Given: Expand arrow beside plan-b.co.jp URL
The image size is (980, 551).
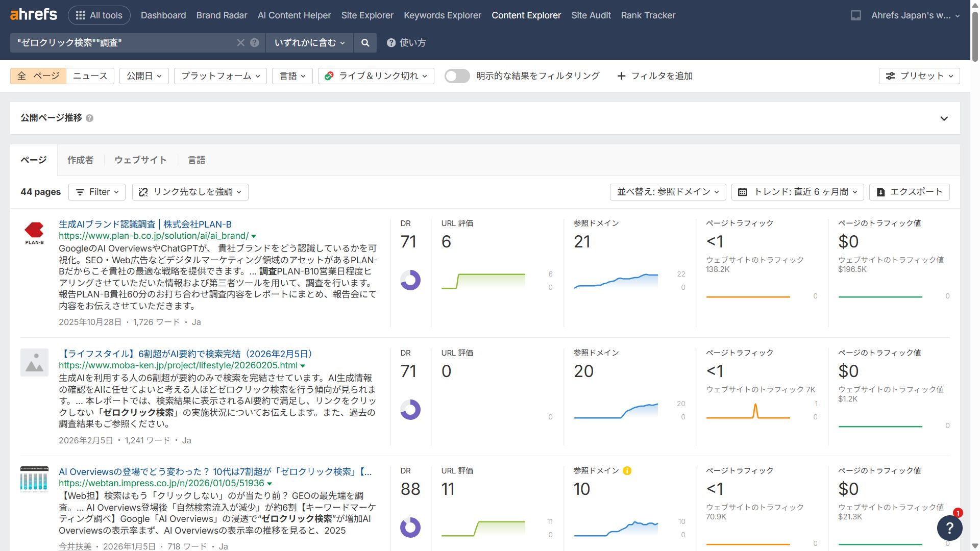Looking at the screenshot, I should coord(254,237).
